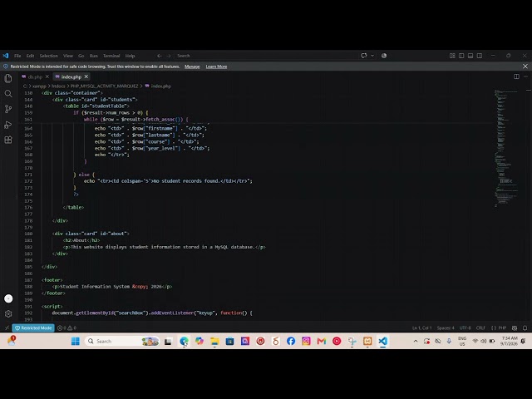532x399 pixels.
Task: Open the Extensions view
Action: [x=8, y=140]
